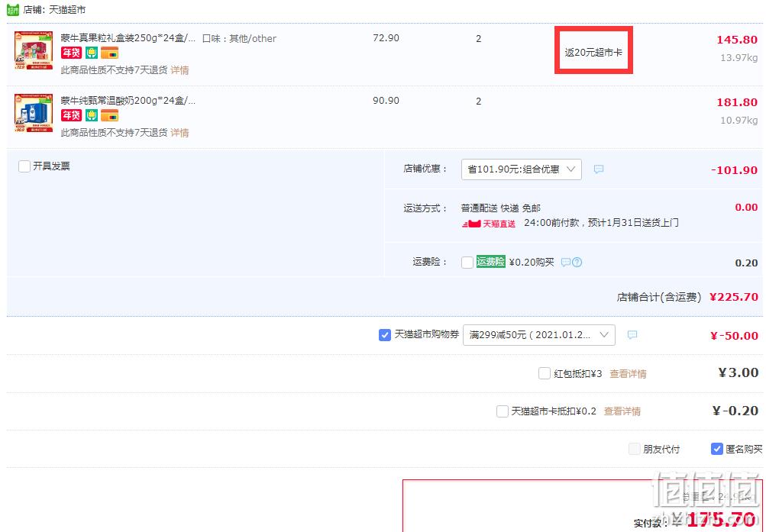Viewport: 766px width, 532px height.
Task: Click the 天猫直送 delivery logo
Action: [489, 224]
